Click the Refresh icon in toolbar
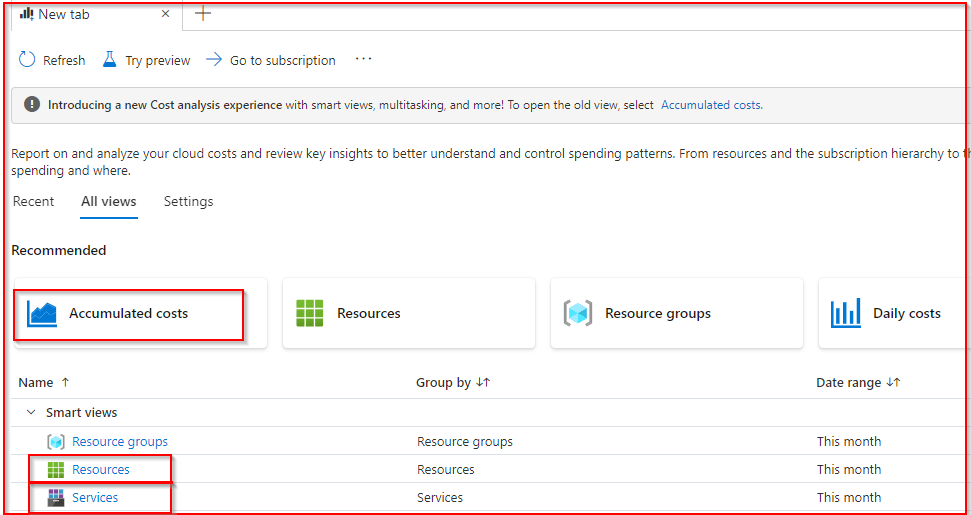Screen dimensions: 971x515 click(x=27, y=60)
